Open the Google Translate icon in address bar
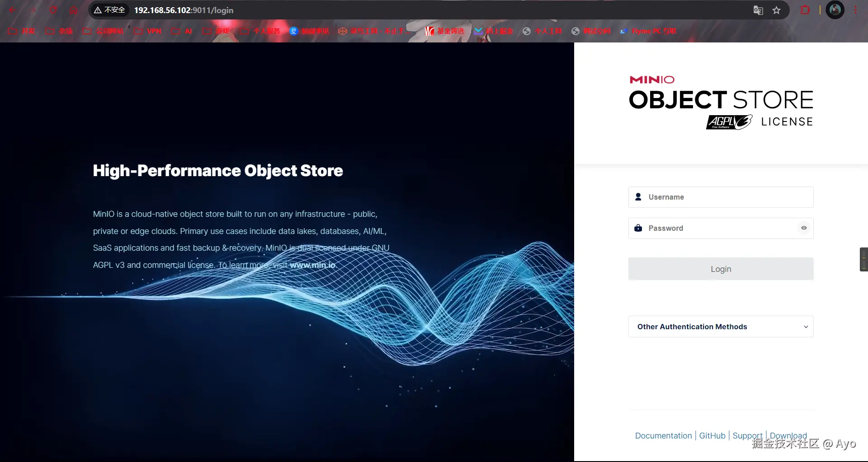Screen dimensions: 868x462 click(x=758, y=10)
